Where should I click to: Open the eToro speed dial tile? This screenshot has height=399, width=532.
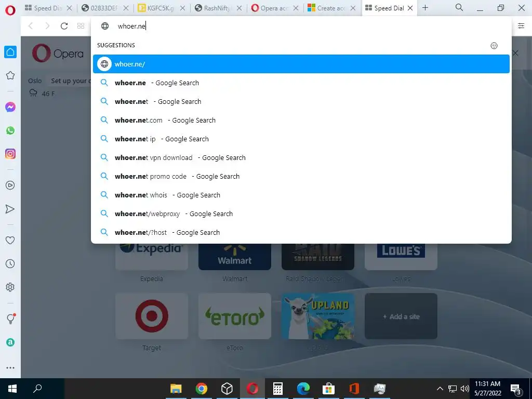(x=235, y=316)
